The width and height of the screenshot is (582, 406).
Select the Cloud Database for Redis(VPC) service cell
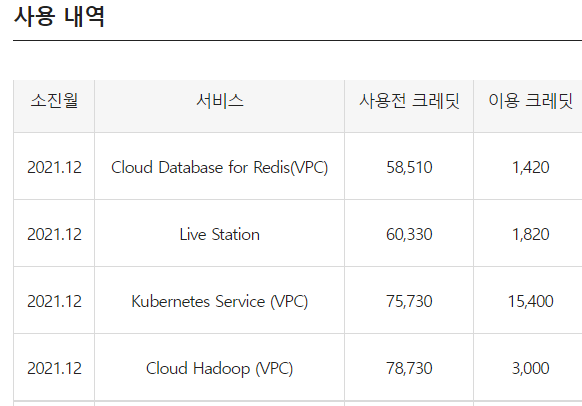click(x=220, y=167)
